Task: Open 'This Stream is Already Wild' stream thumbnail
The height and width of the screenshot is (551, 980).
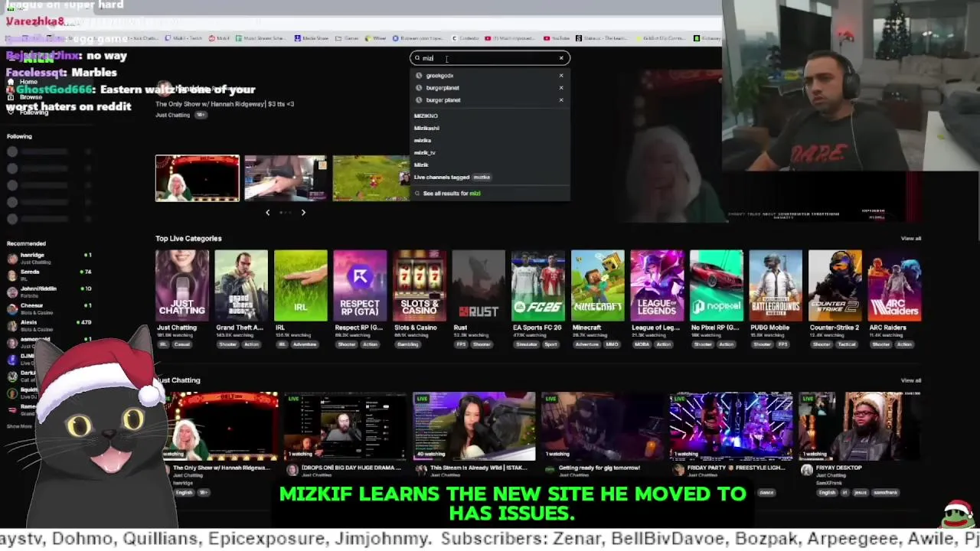Action: pos(474,426)
